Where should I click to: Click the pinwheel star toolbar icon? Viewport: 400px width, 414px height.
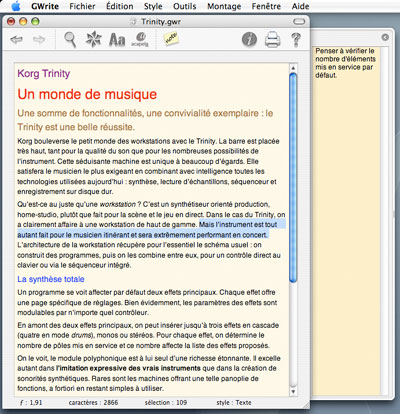pyautogui.click(x=93, y=39)
